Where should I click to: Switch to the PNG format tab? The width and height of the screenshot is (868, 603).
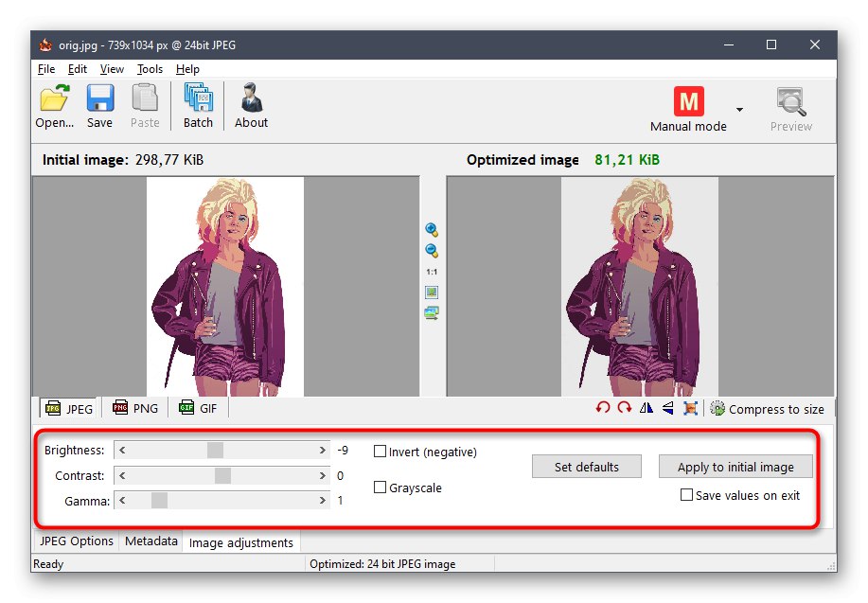[135, 409]
